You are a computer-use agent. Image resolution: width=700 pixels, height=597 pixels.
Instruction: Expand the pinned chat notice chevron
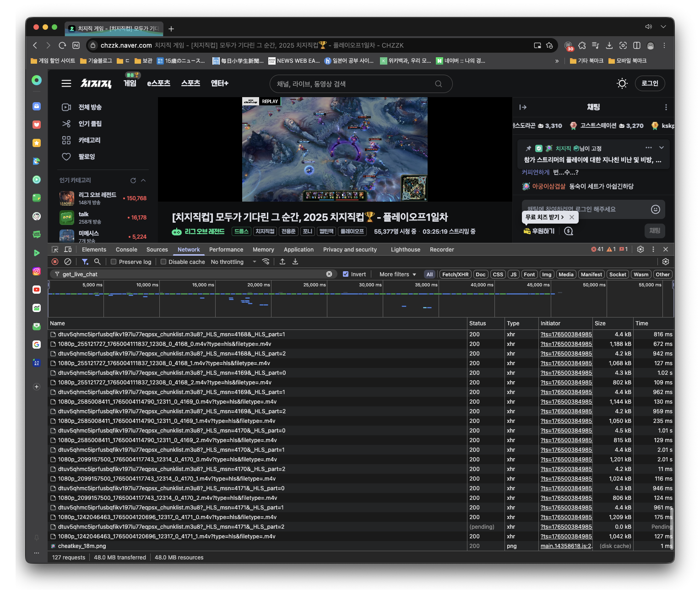coord(661,148)
